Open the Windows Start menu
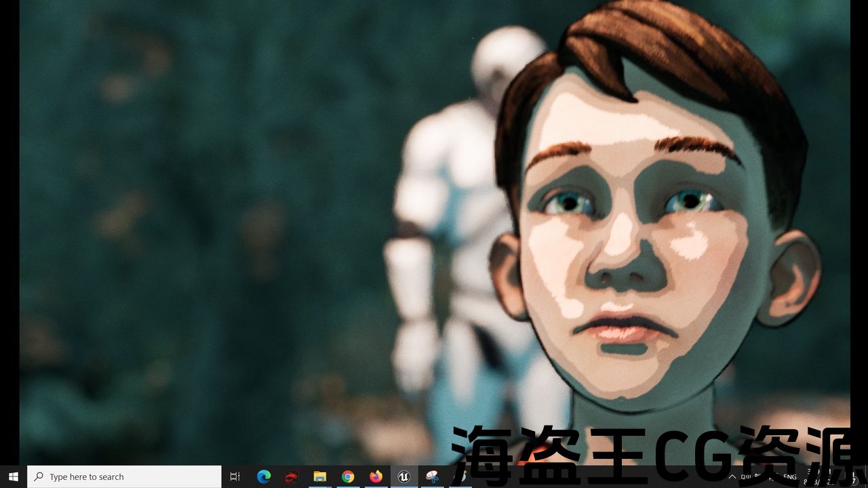 [x=13, y=476]
